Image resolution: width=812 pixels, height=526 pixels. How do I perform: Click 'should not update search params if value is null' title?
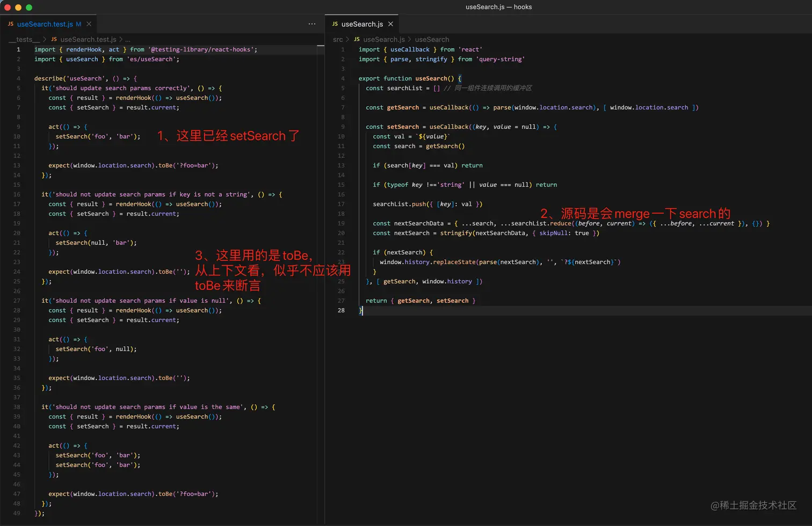[141, 301]
